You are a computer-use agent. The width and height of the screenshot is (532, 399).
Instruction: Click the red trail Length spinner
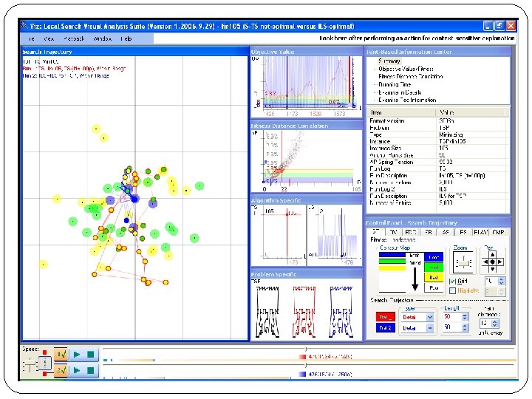tap(465, 317)
